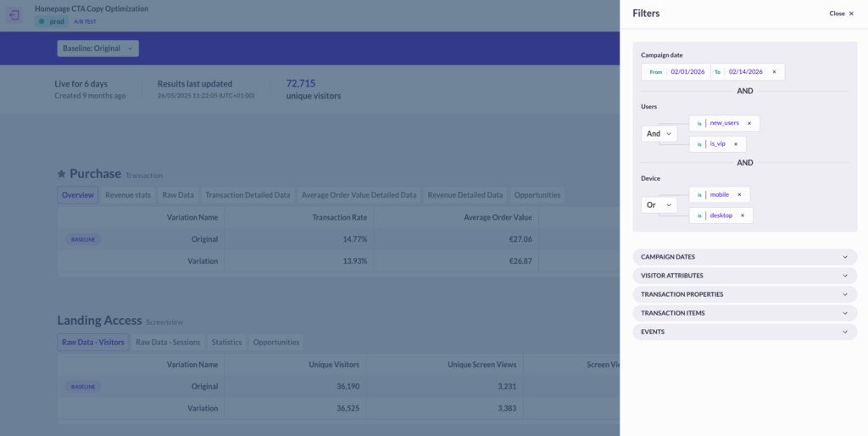Switch to the Revenue stats tab
The width and height of the screenshot is (868, 436).
coord(128,195)
